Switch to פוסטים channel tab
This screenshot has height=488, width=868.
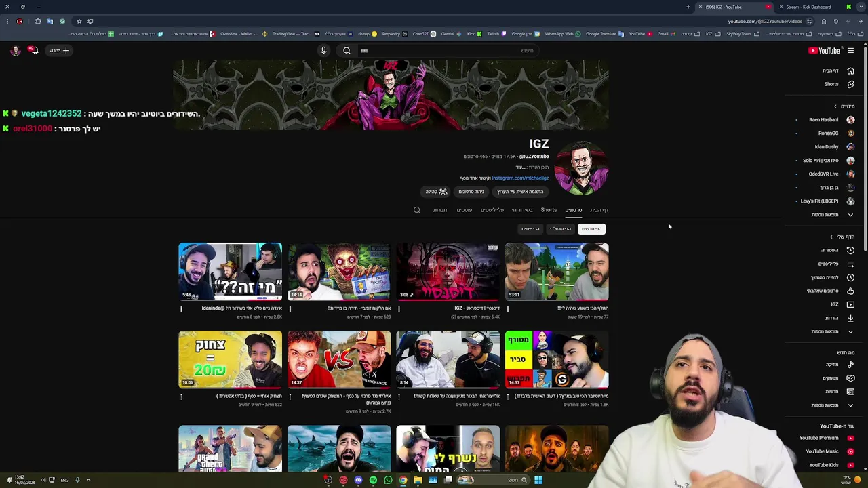coord(465,210)
